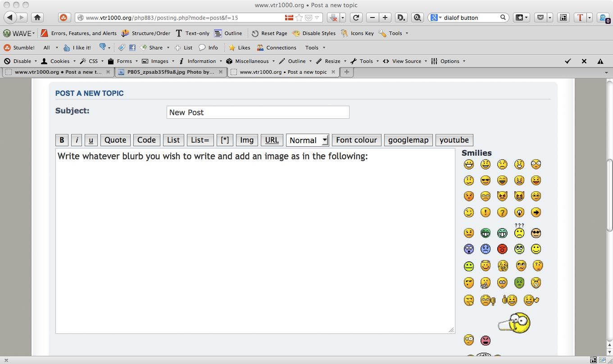The width and height of the screenshot is (613, 364).
Task: Toggle italic formatting with the i button
Action: click(x=77, y=140)
